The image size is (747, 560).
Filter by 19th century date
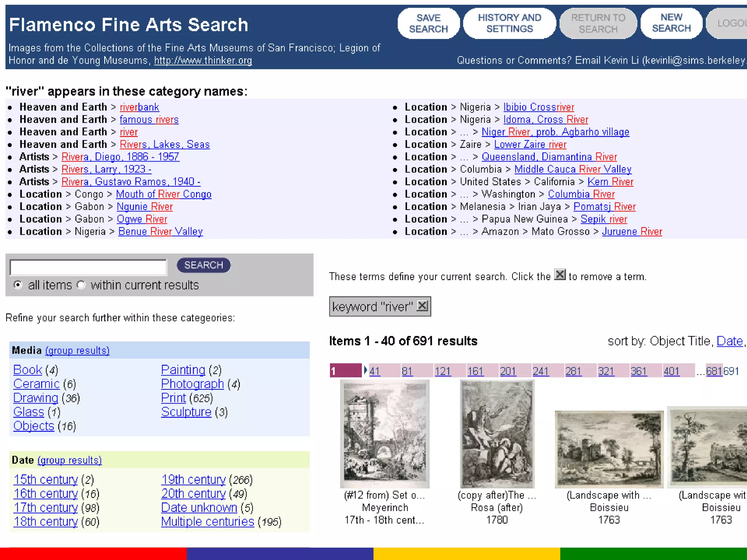[x=193, y=479]
